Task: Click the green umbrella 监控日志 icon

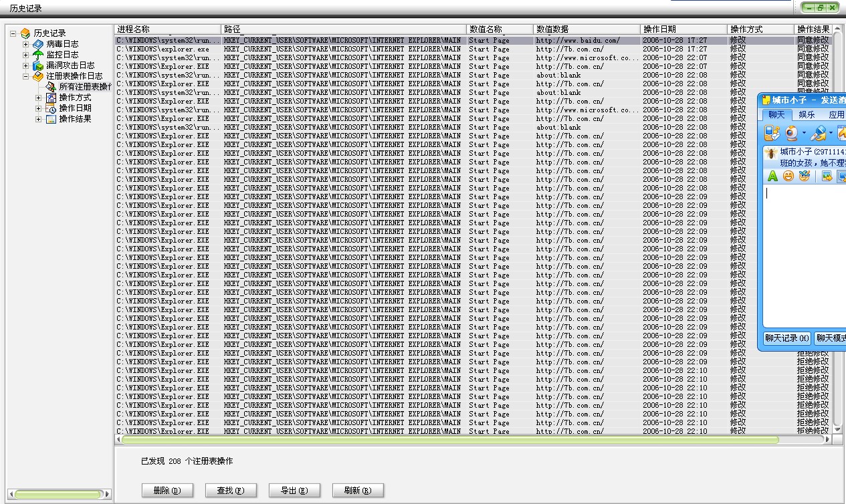Action: pyautogui.click(x=38, y=55)
